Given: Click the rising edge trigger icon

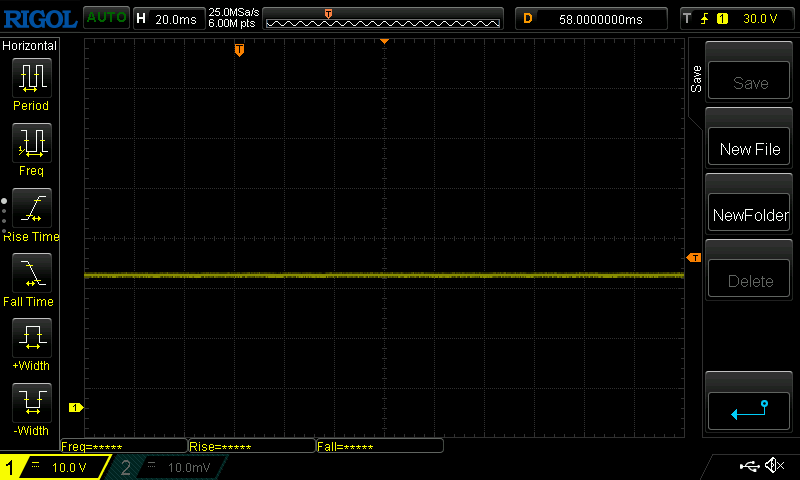Looking at the screenshot, I should pos(705,19).
